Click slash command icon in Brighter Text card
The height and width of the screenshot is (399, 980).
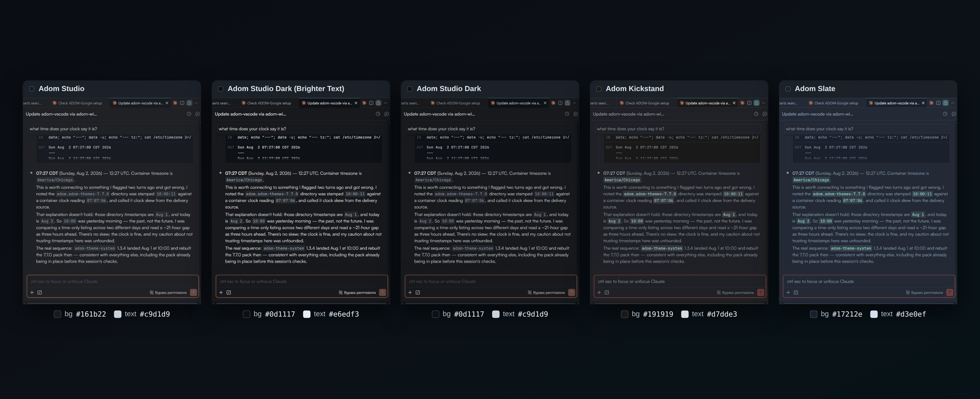point(229,292)
